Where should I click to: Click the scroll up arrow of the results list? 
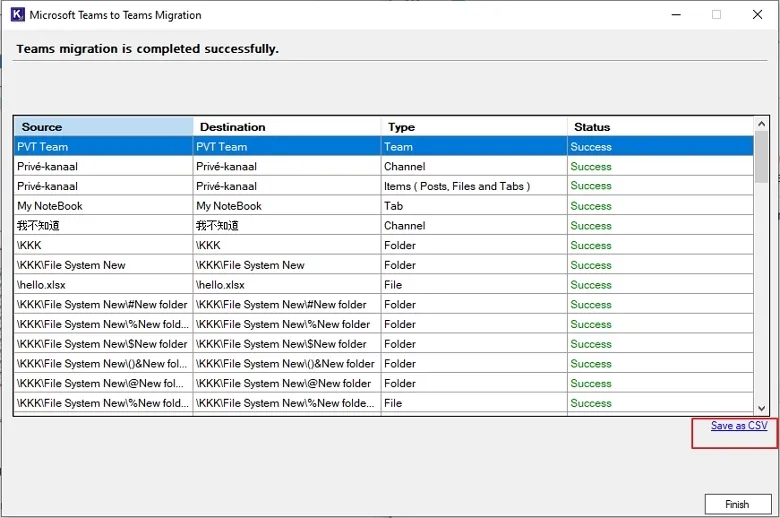[x=761, y=123]
